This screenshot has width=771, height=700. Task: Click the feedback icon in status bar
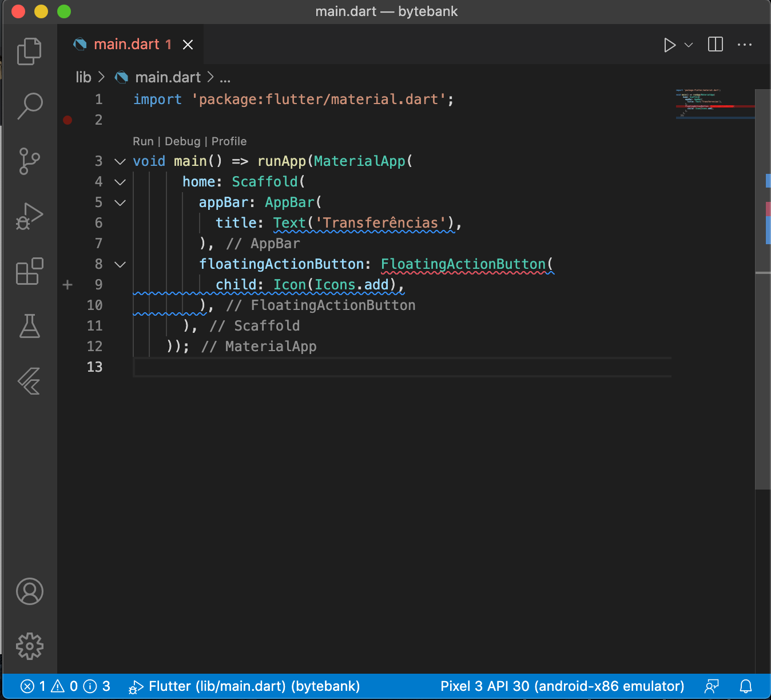pyautogui.click(x=712, y=686)
